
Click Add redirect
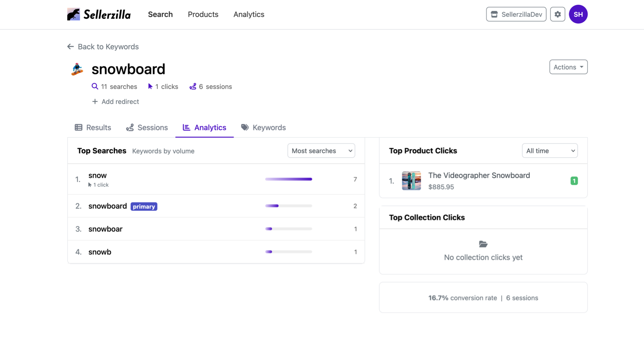[x=116, y=101]
